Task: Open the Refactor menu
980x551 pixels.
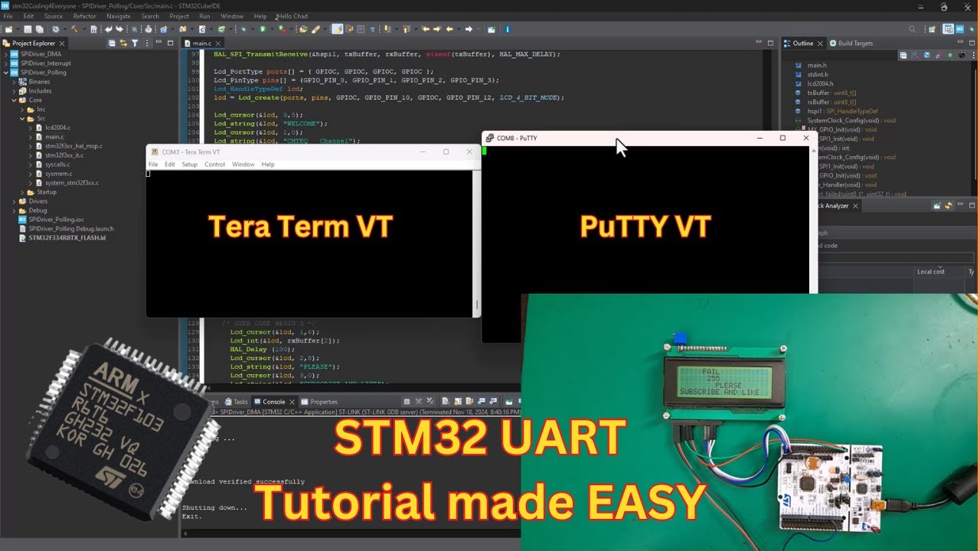Action: tap(84, 16)
